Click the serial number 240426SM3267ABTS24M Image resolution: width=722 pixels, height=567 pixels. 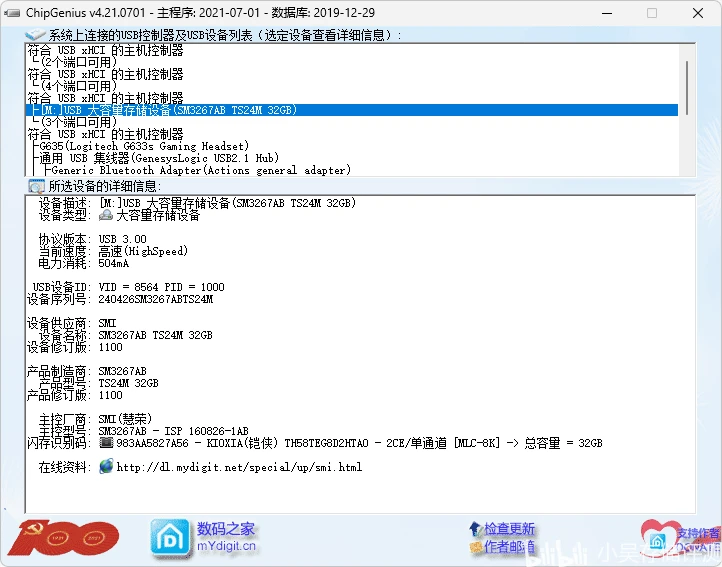click(156, 299)
